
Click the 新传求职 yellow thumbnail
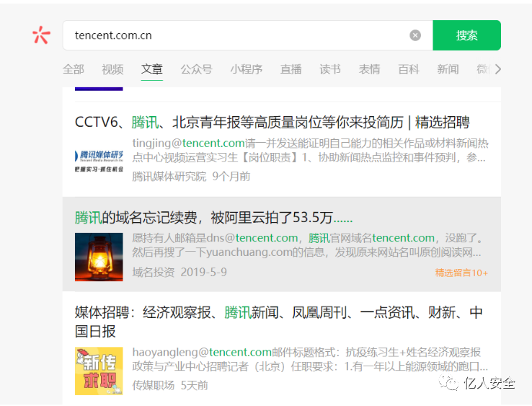99,371
